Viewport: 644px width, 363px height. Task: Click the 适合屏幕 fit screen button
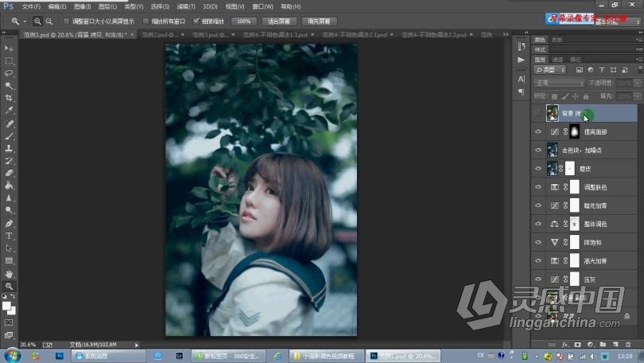pyautogui.click(x=279, y=21)
